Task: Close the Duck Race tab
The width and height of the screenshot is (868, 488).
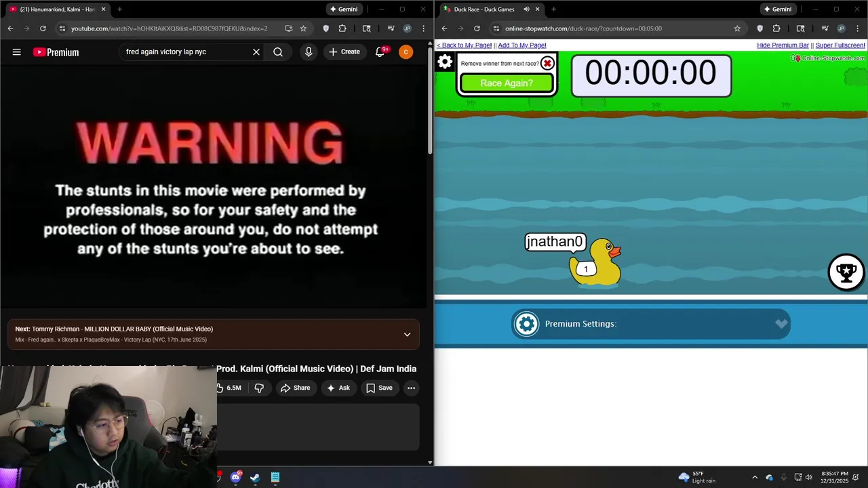Action: 537,9
